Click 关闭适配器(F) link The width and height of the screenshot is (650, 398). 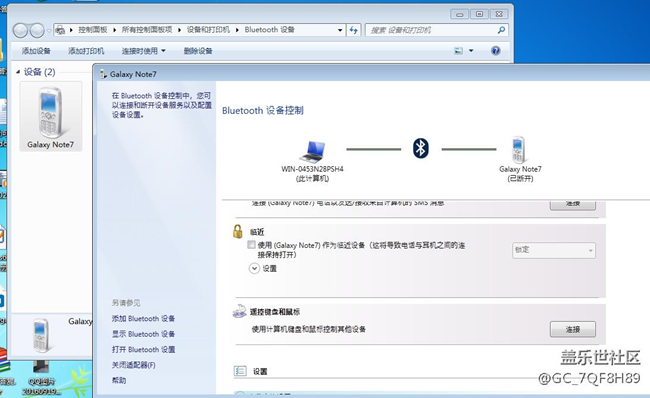pos(133,365)
